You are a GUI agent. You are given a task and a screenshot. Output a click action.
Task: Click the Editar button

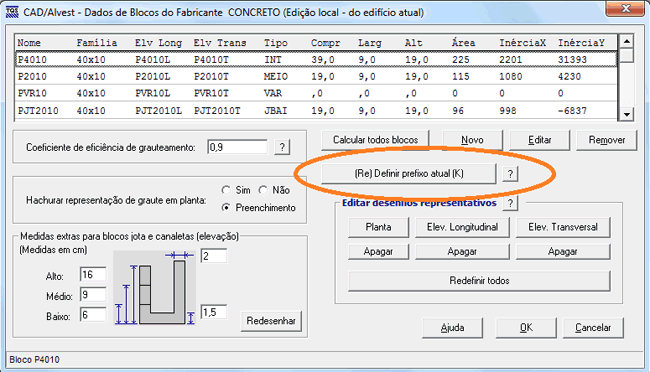coord(540,140)
